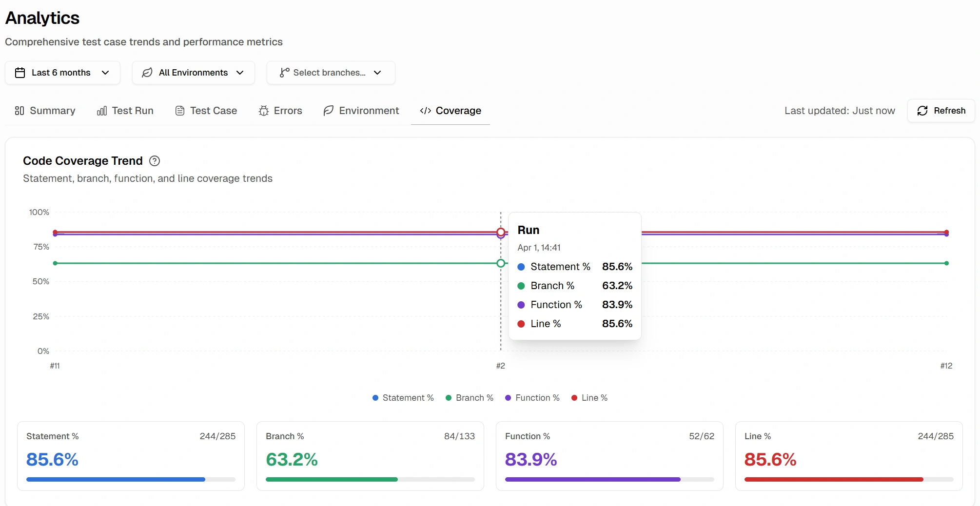Viewport: 980px width, 506px height.
Task: Click the Apr 1, 14:41 tooltip timestamp
Action: 539,248
